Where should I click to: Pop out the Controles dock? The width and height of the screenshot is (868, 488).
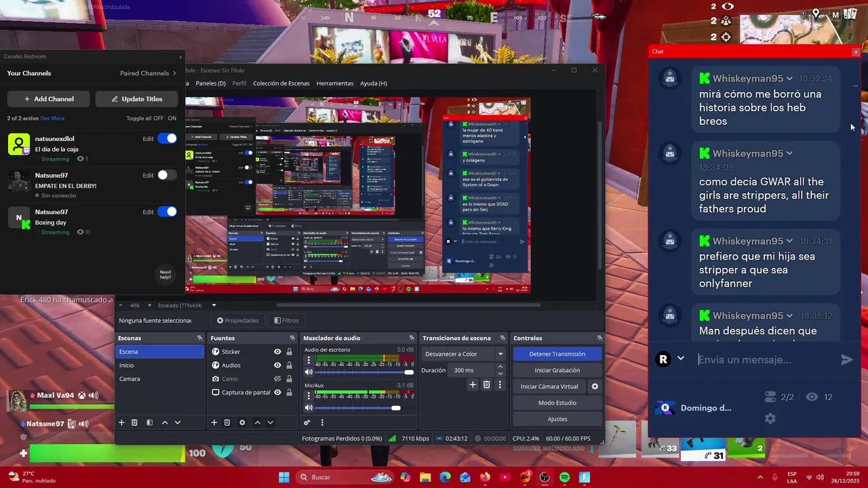pos(599,338)
